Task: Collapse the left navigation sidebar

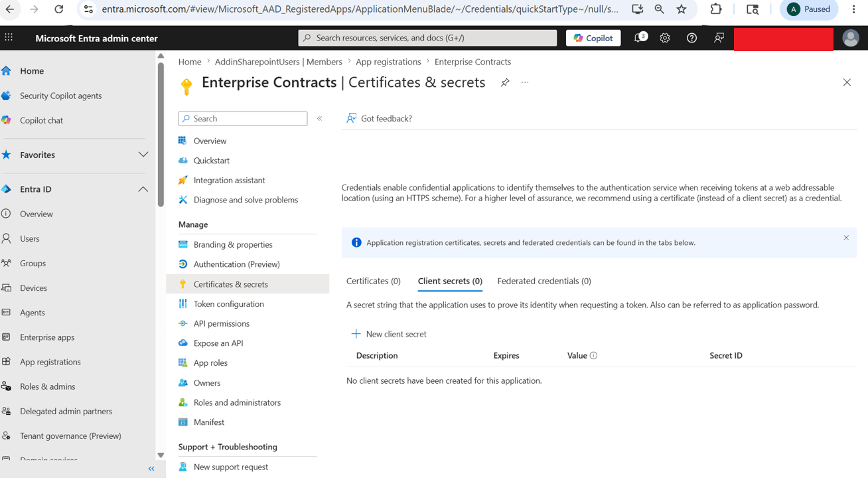Action: pos(151,469)
